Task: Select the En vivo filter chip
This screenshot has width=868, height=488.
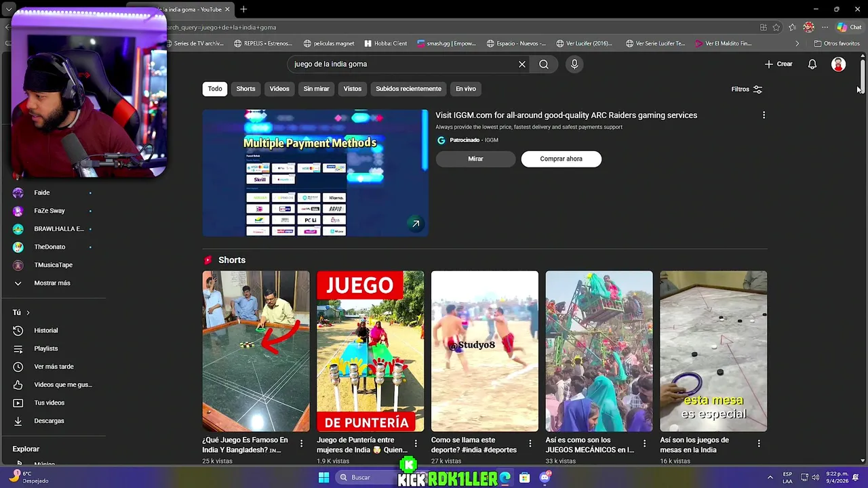Action: (x=466, y=89)
